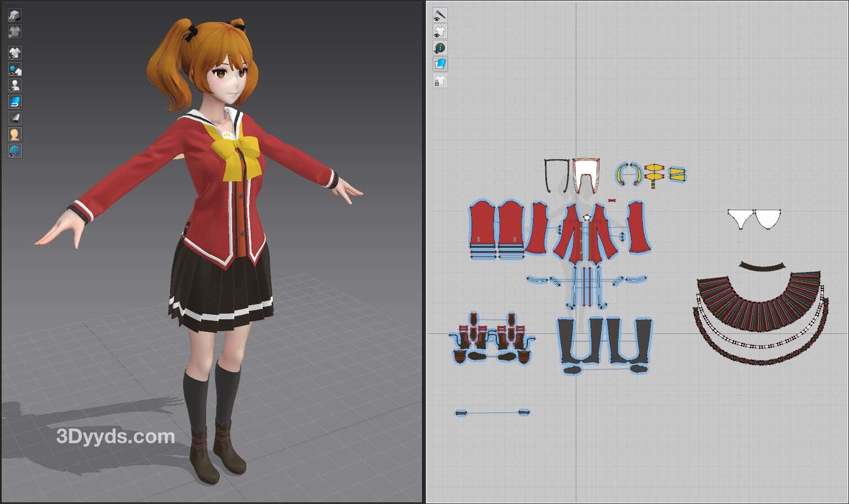Select the avatar skin surface icon
Image resolution: width=849 pixels, height=504 pixels.
point(15,135)
